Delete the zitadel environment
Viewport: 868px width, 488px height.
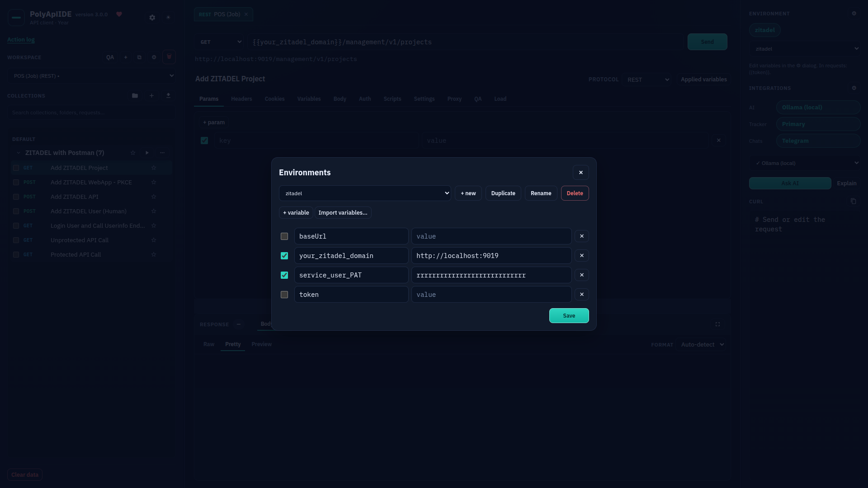[x=575, y=193]
